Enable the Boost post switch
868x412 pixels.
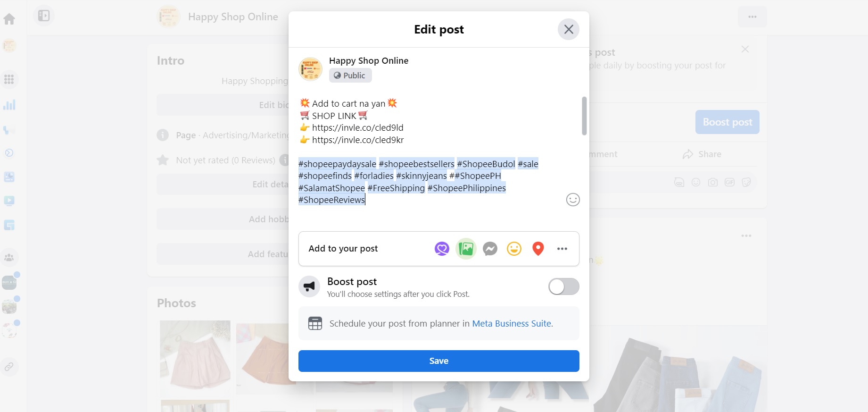pos(563,286)
